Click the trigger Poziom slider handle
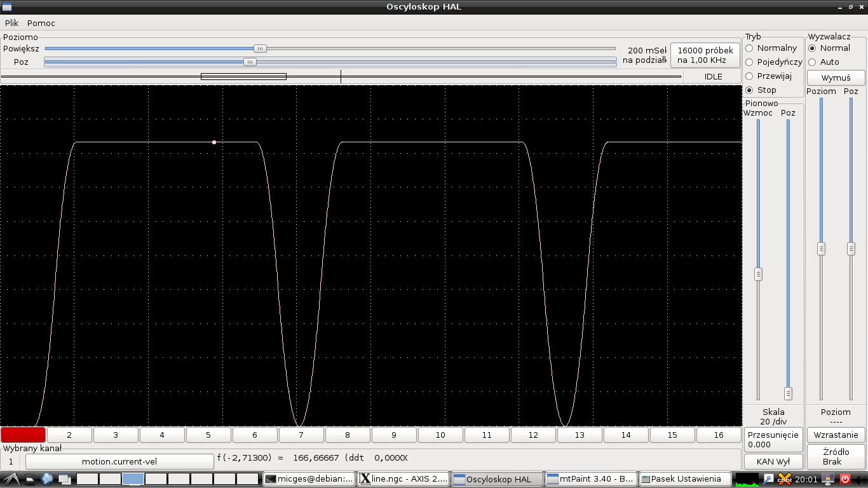This screenshot has width=868, height=488. tap(821, 248)
